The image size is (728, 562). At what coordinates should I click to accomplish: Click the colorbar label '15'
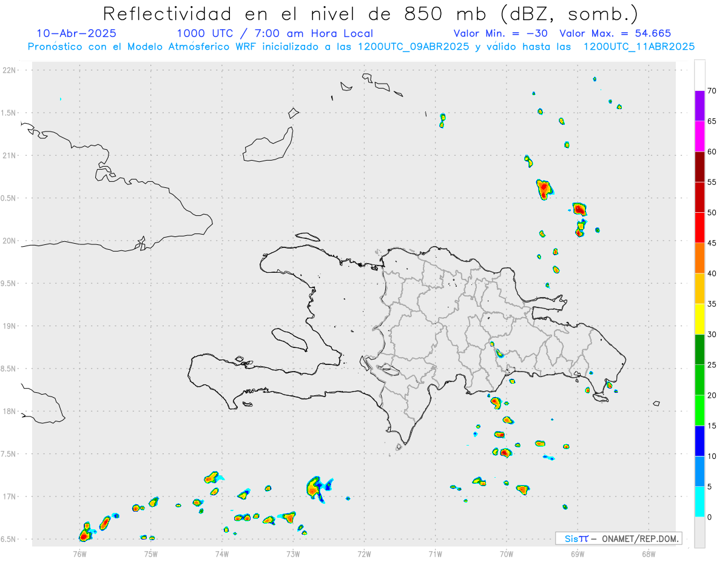(x=712, y=426)
